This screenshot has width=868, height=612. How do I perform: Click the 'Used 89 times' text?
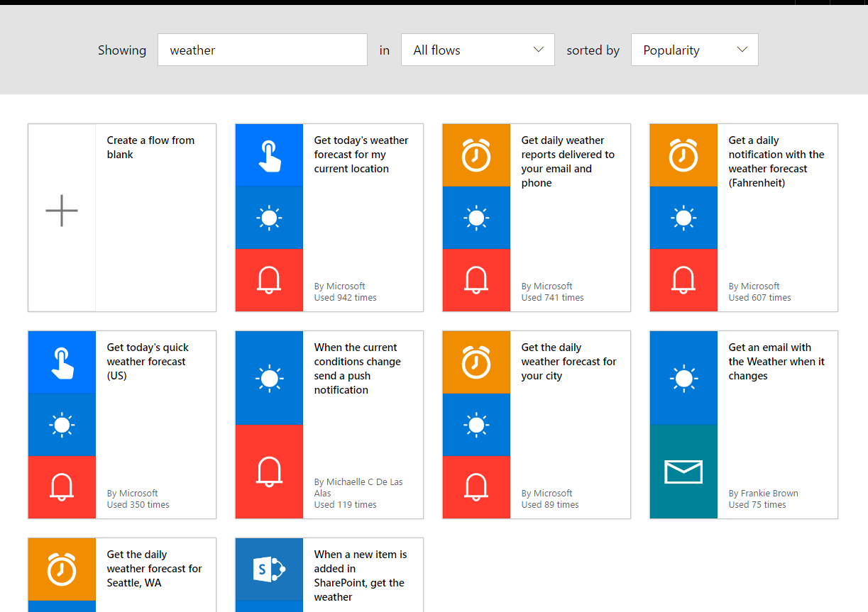coord(550,505)
